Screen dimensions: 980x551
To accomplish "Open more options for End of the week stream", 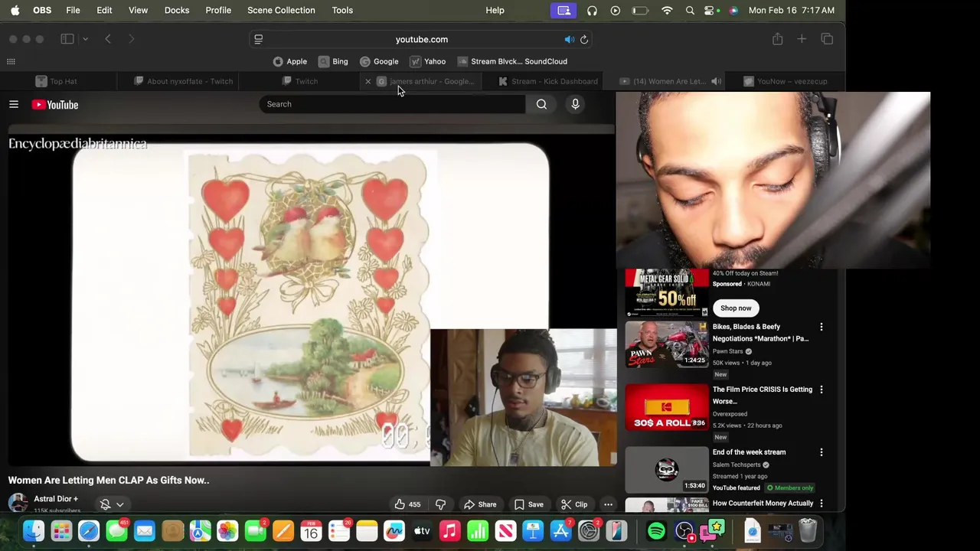I will [x=822, y=452].
